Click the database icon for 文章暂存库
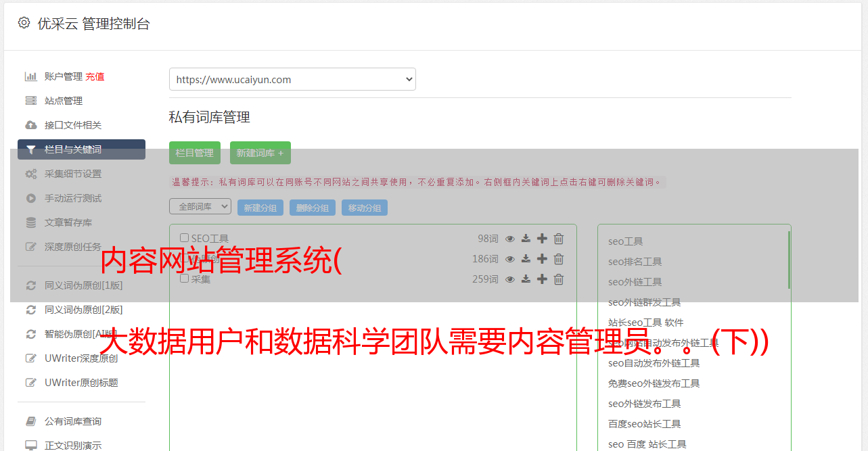The image size is (868, 451). coord(30,222)
